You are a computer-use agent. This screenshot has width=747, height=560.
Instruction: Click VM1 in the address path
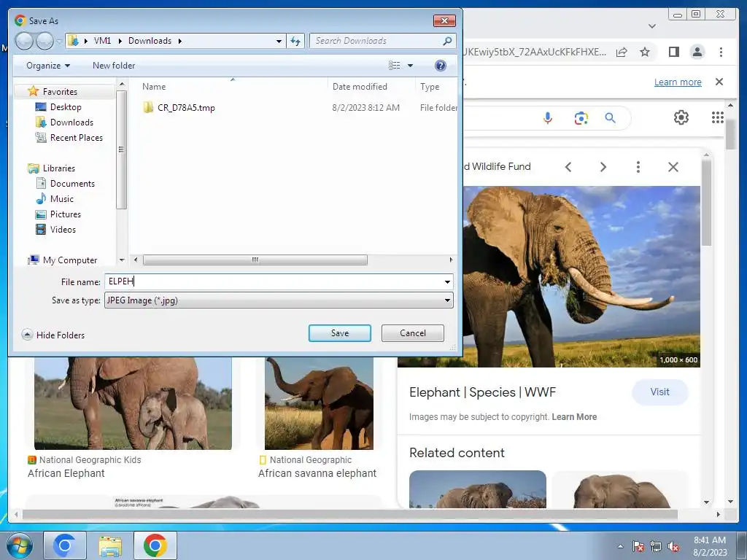tap(102, 41)
